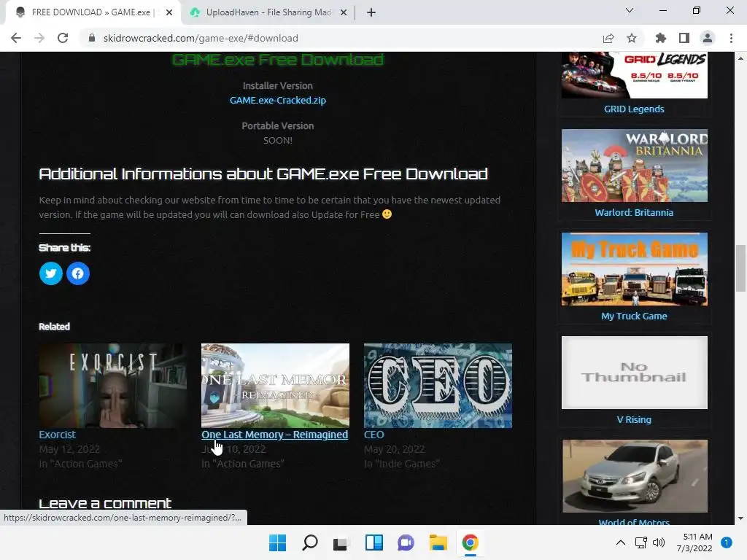Image resolution: width=747 pixels, height=560 pixels.
Task: Click the My Truck Game thumbnail
Action: (634, 269)
